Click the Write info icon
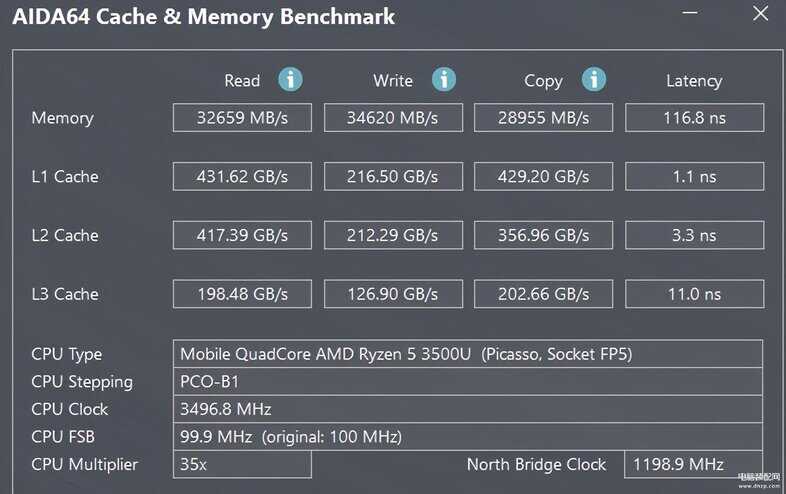 [444, 79]
